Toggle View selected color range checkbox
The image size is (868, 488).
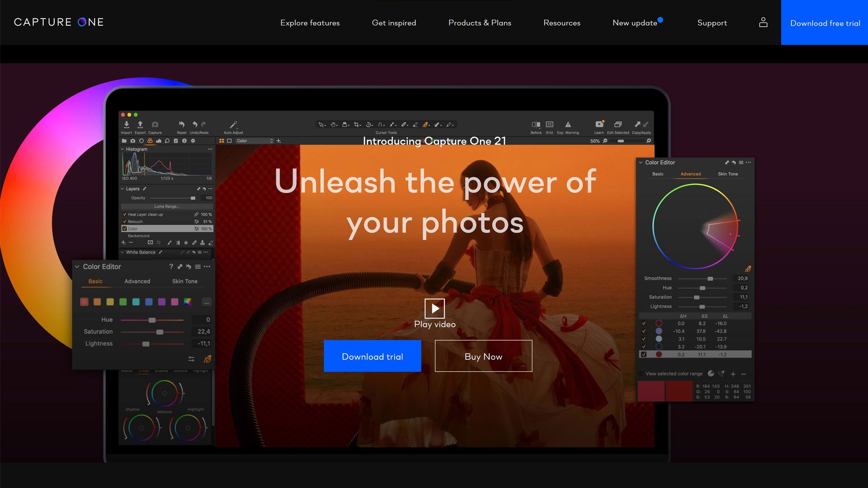(x=641, y=374)
